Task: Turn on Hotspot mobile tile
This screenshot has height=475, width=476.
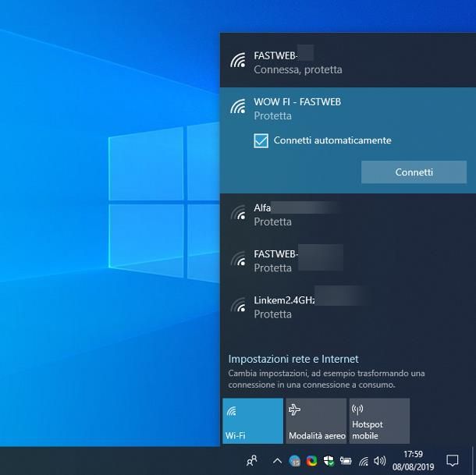Action: [379, 420]
